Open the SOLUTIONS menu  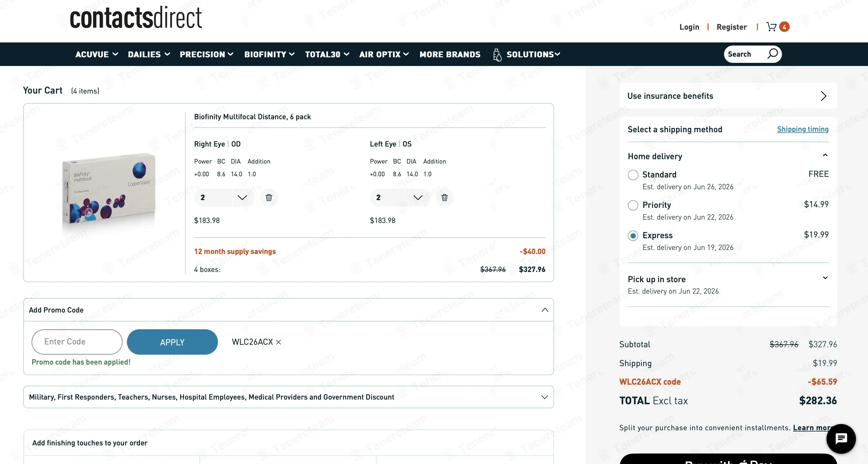[533, 54]
